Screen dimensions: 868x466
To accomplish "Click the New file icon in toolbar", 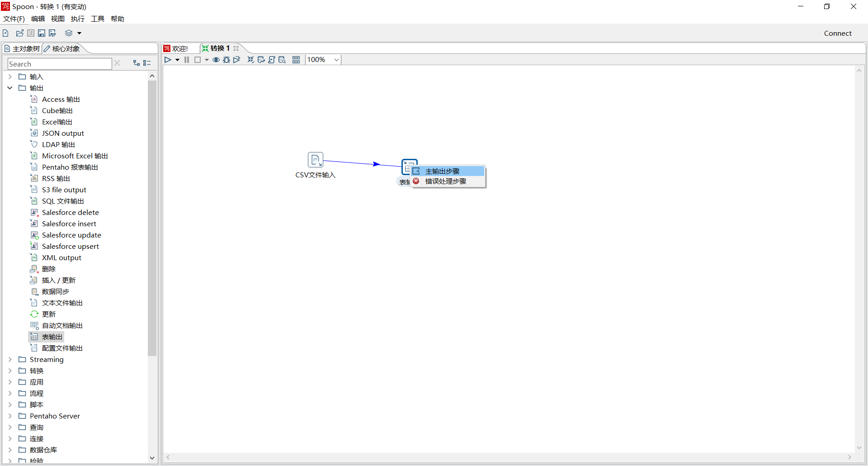I will tap(6, 33).
